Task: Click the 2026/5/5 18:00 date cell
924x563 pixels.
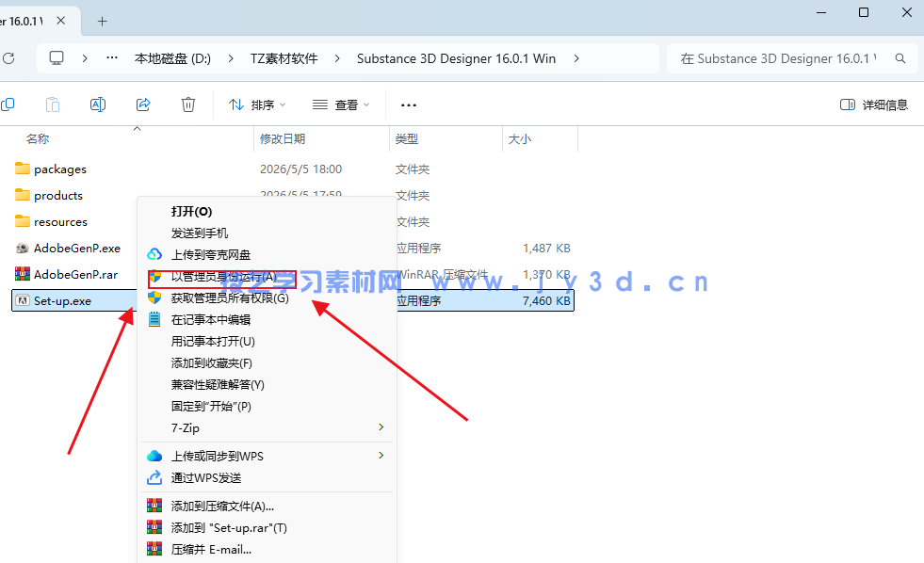Action: pyautogui.click(x=301, y=169)
